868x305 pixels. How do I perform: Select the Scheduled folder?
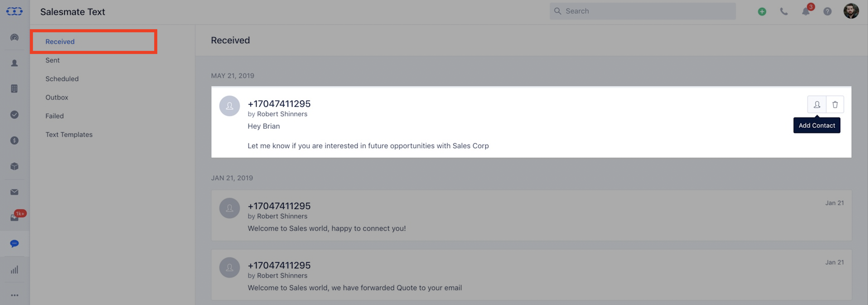click(62, 79)
